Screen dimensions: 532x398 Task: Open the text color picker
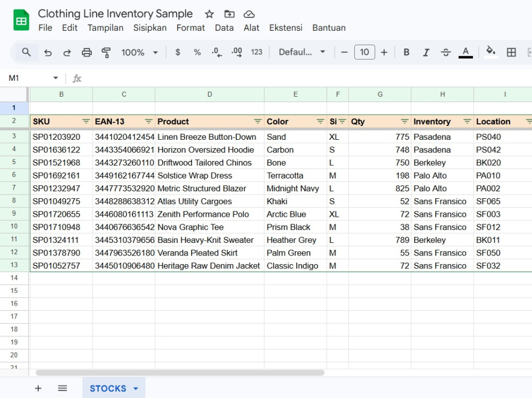(465, 53)
